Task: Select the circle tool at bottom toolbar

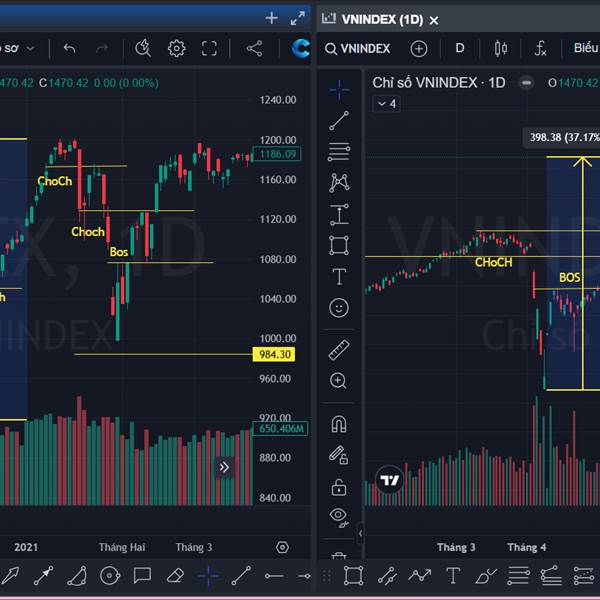Action: tap(110, 576)
